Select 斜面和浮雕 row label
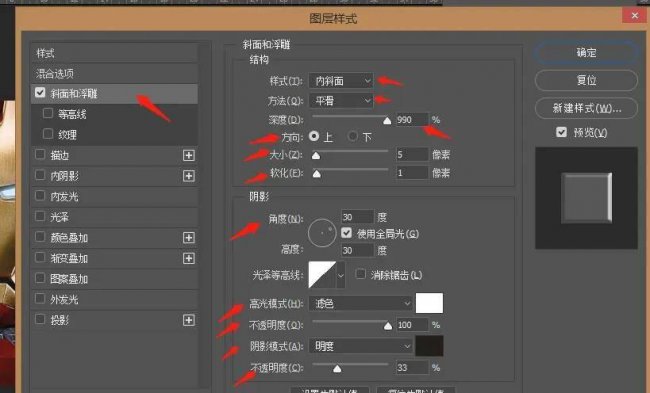The height and width of the screenshot is (393, 650). click(74, 94)
